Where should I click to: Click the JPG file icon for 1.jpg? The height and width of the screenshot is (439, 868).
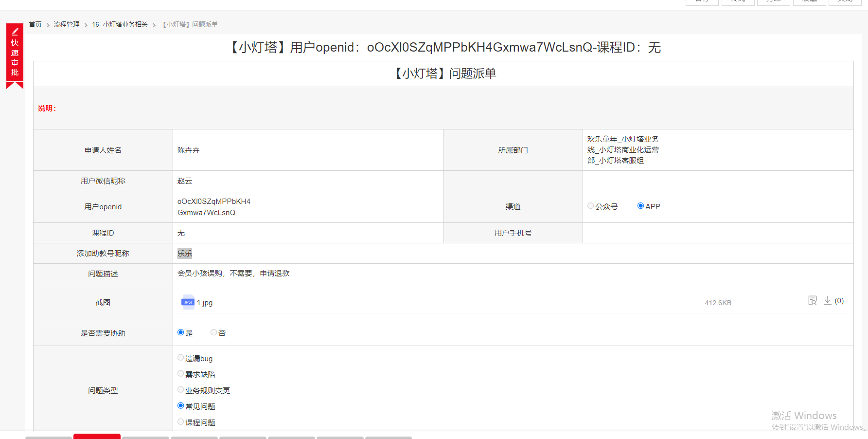187,302
